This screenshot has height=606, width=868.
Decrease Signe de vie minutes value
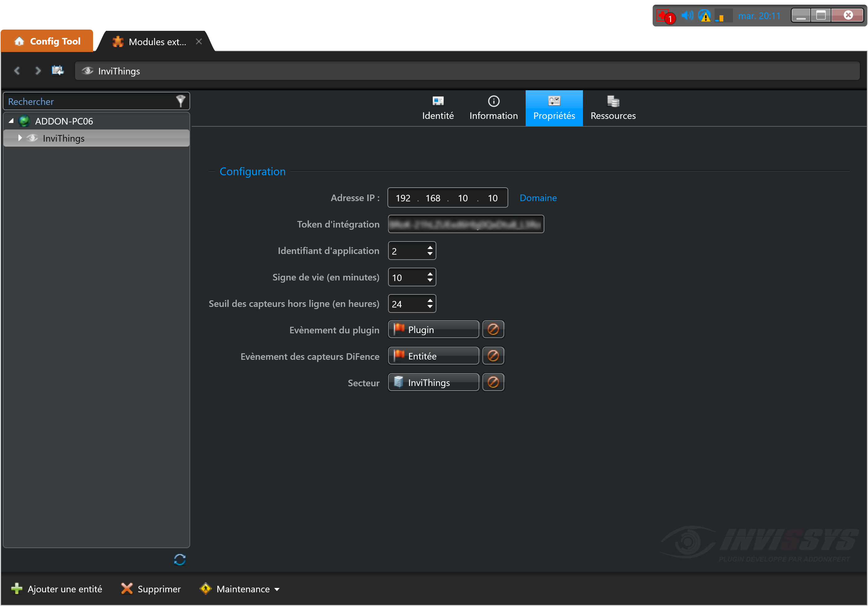[x=430, y=280]
